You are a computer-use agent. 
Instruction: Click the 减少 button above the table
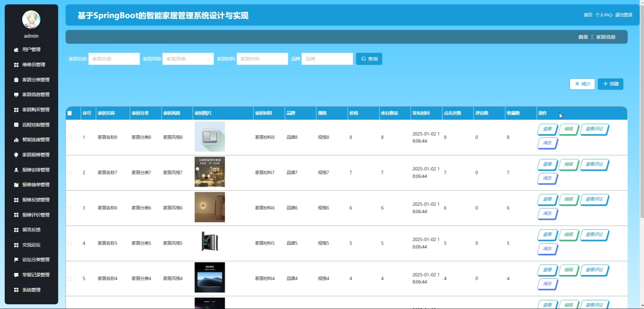582,84
